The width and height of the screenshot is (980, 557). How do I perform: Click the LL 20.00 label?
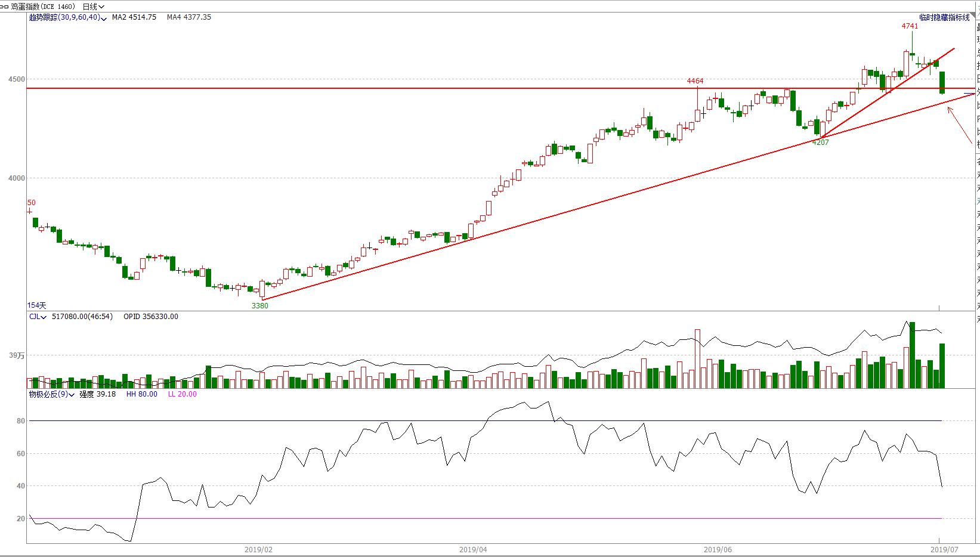tap(182, 394)
